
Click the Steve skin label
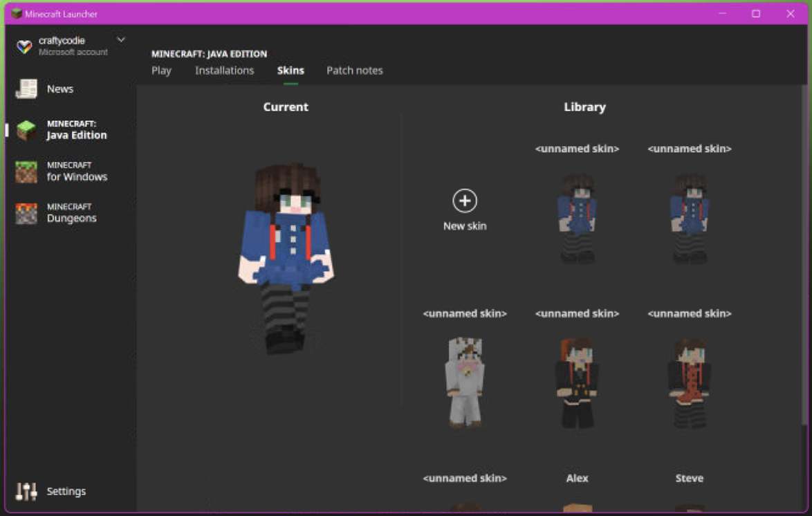[x=690, y=478]
